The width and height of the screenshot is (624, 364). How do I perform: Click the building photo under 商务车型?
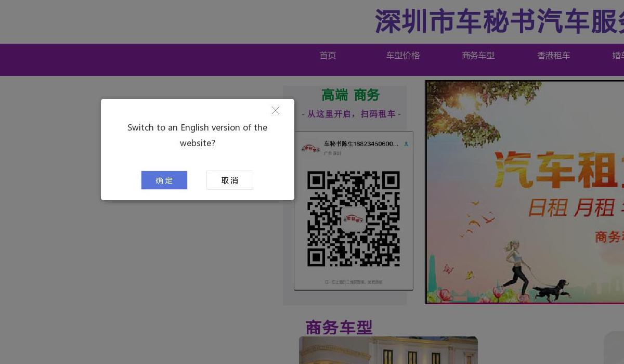(x=388, y=350)
